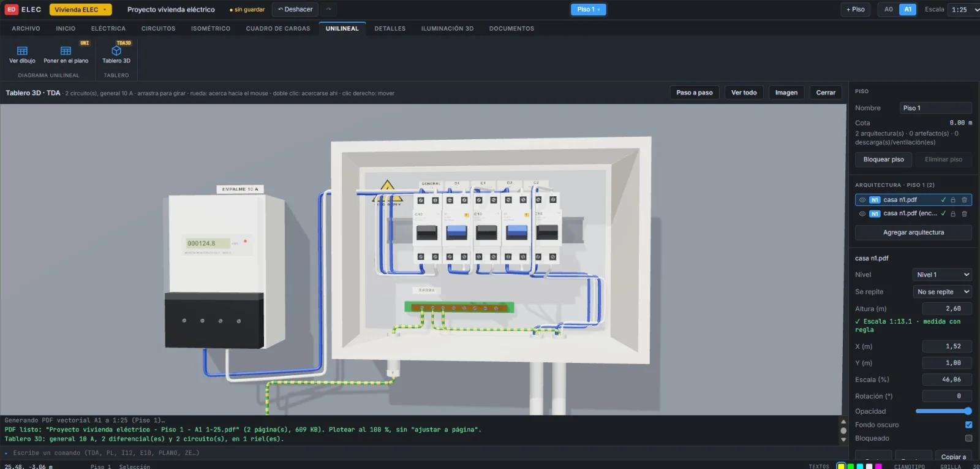Click the redo arrow next to Deshacer

328,9
